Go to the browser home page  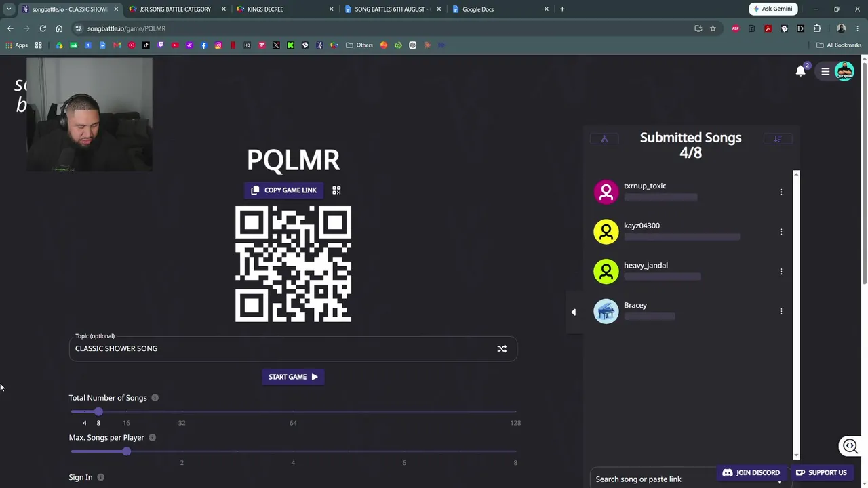click(x=59, y=28)
